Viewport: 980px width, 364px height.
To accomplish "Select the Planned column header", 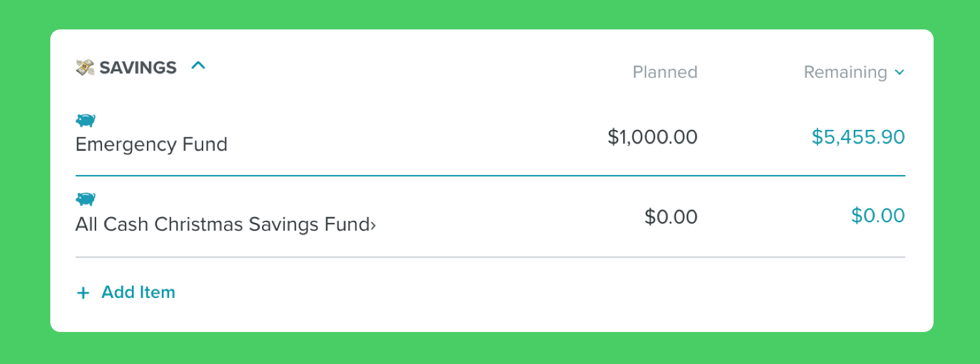I will 665,72.
